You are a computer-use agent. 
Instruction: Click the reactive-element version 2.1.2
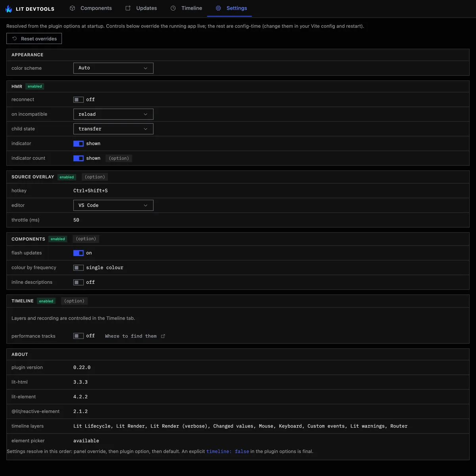click(81, 411)
